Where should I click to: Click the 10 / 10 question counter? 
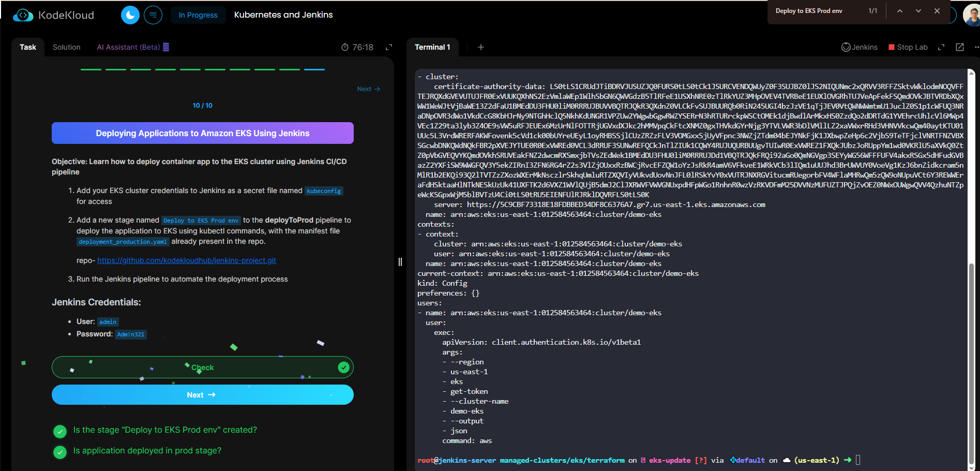pos(203,106)
